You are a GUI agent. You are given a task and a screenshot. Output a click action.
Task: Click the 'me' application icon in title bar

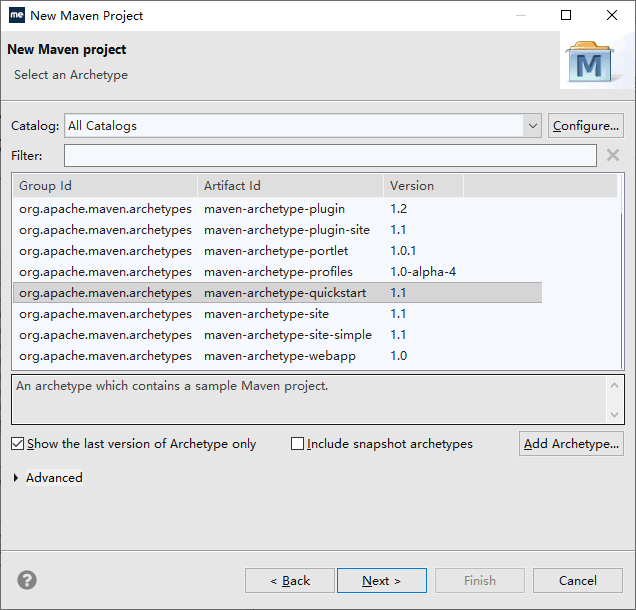[17, 15]
